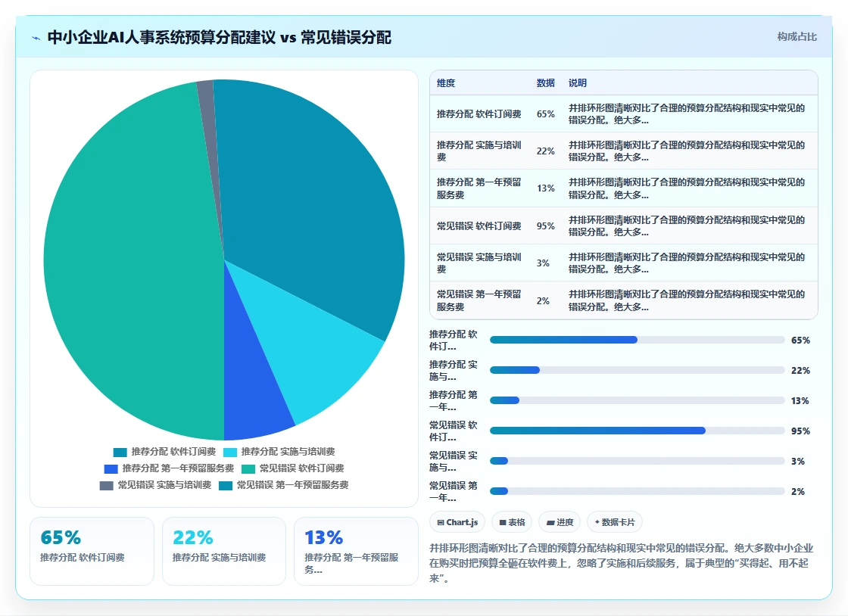Toggle legend item 推荐分配 第一年预留服务费

coord(170,468)
